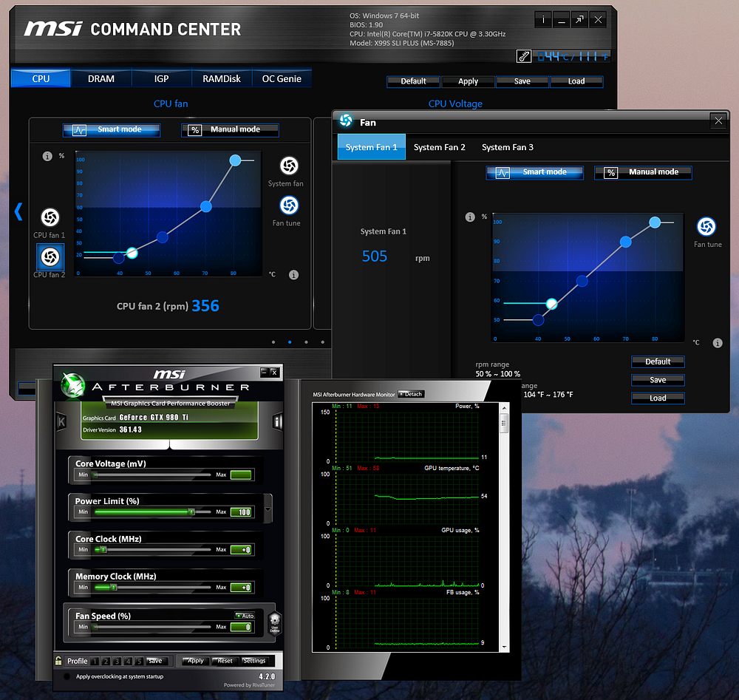
Task: Click Power Limit slider handle
Action: (x=191, y=512)
